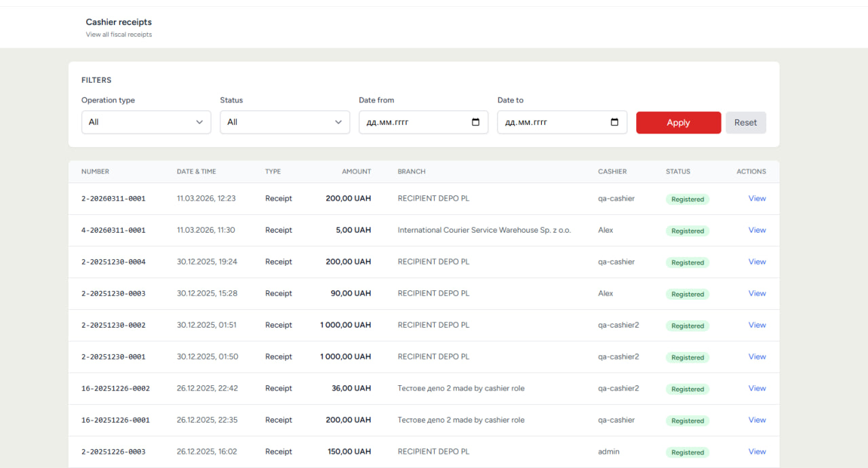
Task: Click the FILTERS section heading
Action: pos(96,80)
